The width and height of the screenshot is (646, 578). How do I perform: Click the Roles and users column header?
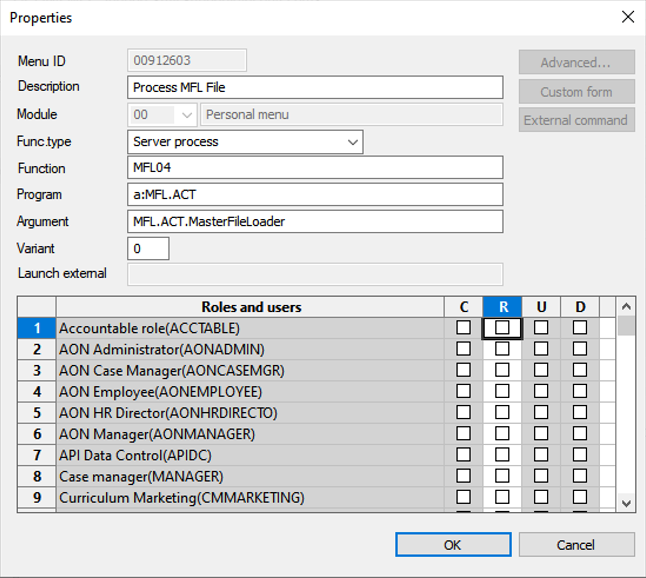pos(250,307)
